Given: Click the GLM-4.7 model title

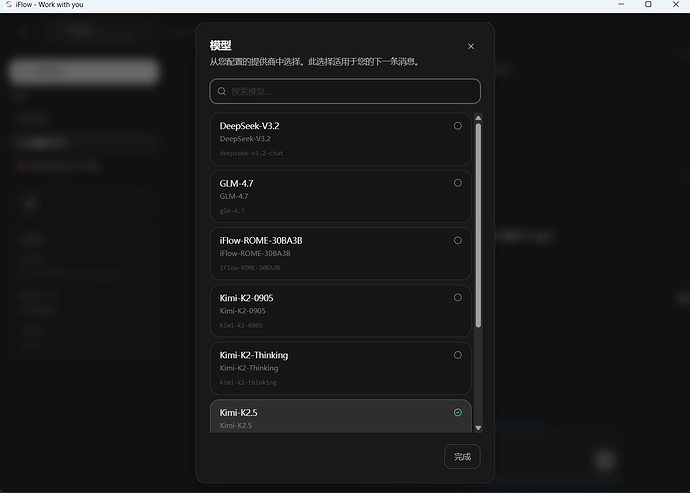Looking at the screenshot, I should (236, 184).
